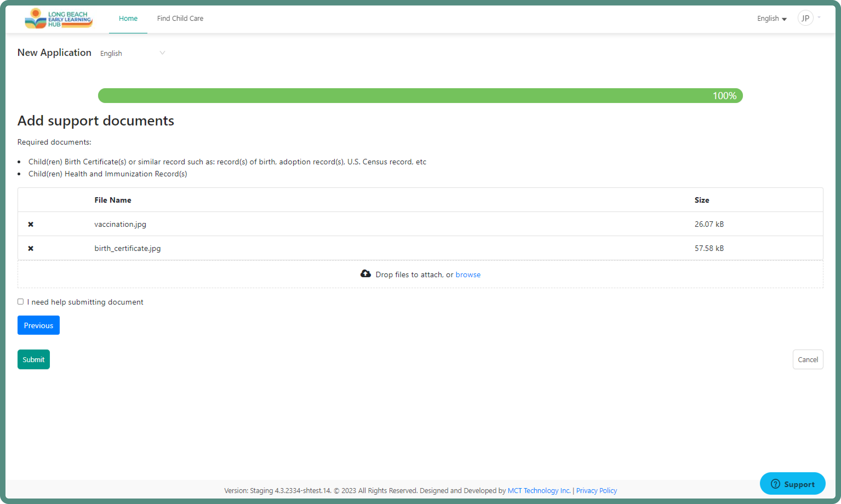Screen dimensions: 841x504
Task: Click the Birth Certificate(s) requirement line
Action: (x=227, y=162)
